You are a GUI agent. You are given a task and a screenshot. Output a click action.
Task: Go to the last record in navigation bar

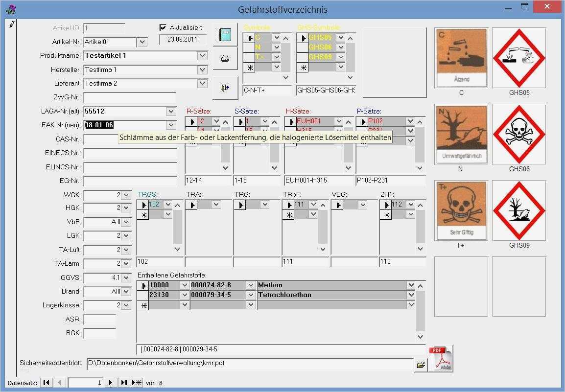(124, 383)
